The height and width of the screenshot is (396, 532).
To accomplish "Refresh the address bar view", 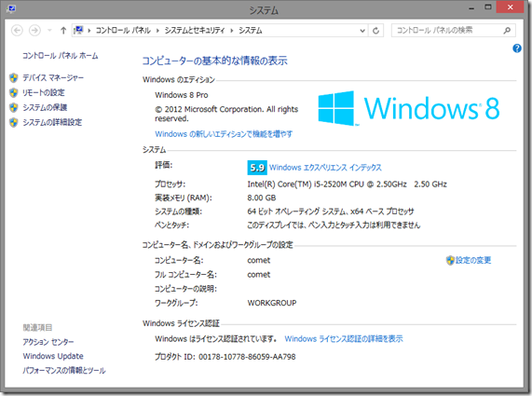I will click(375, 31).
